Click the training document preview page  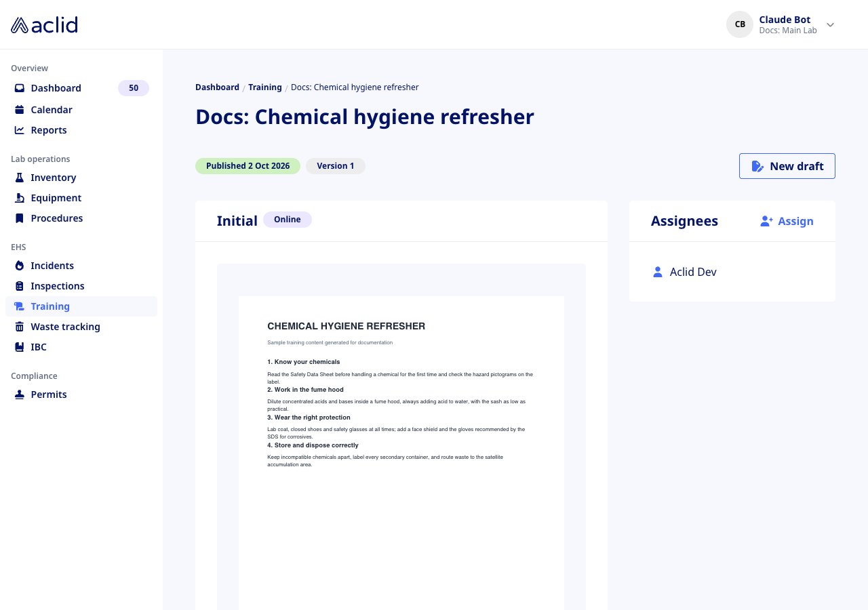pyautogui.click(x=401, y=453)
